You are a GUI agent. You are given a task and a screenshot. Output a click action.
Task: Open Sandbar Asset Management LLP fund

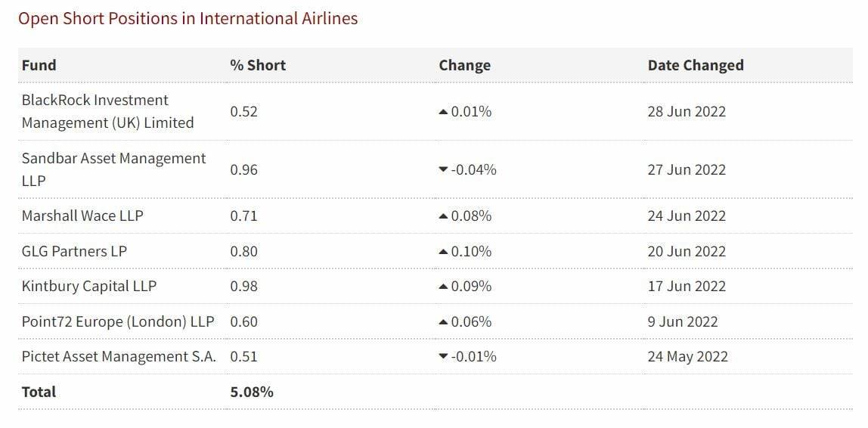[x=113, y=169]
